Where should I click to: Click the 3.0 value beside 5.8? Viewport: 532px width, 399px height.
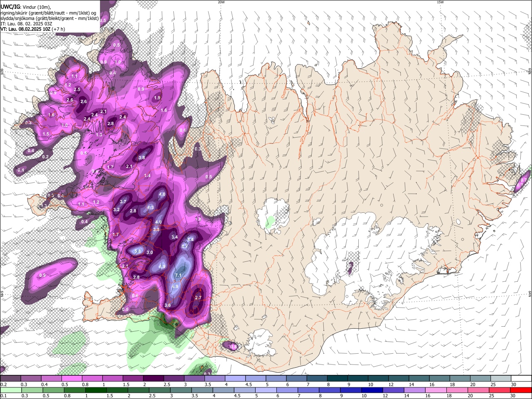click(x=150, y=252)
